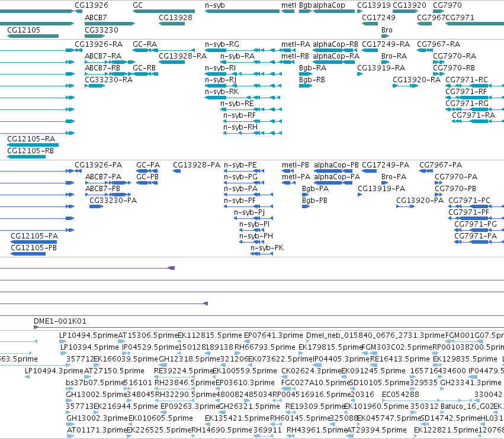
Task: Click transcript n-syb-RH
Action: [253, 133]
